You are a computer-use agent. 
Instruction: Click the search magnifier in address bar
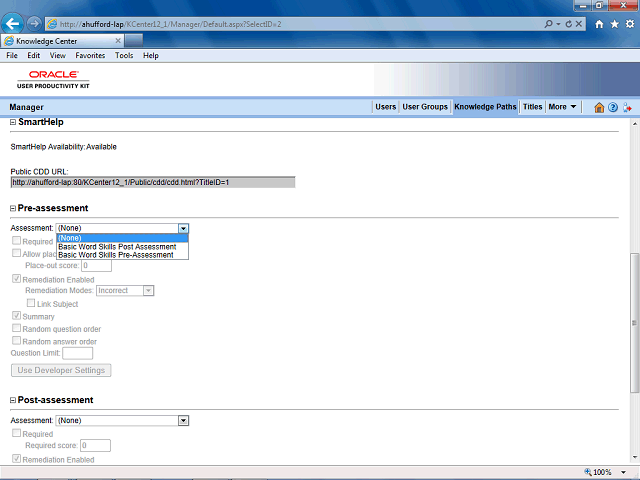pos(549,24)
